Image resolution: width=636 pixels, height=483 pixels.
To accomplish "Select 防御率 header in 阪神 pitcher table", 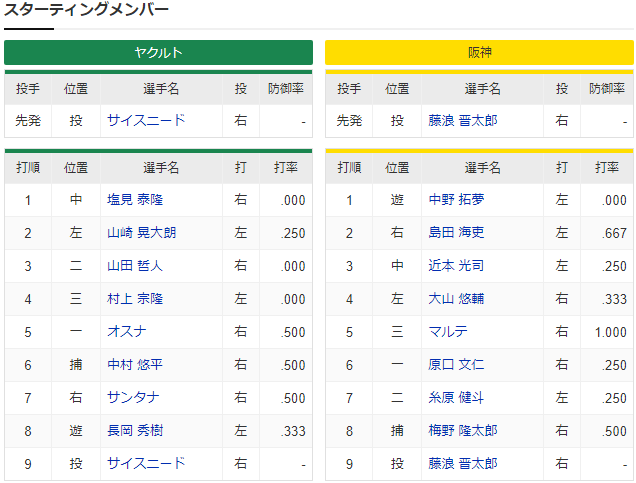I will 607,88.
